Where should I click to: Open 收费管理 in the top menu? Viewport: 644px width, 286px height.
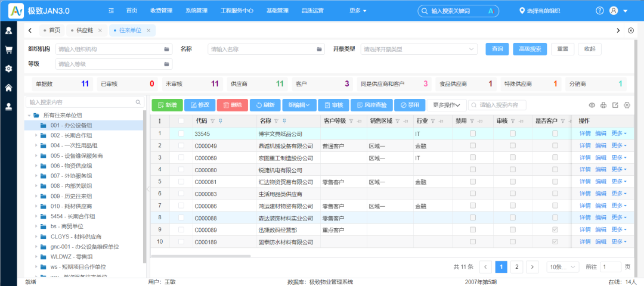click(162, 11)
